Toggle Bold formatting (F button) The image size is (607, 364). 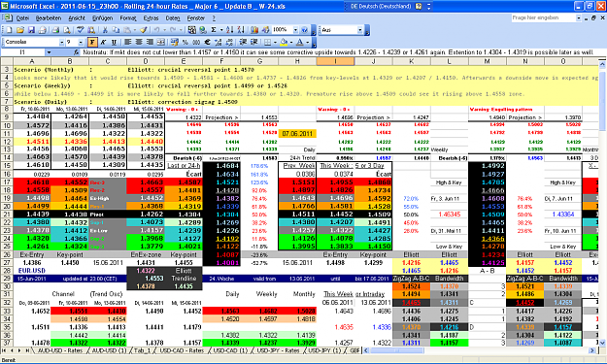tap(92, 42)
